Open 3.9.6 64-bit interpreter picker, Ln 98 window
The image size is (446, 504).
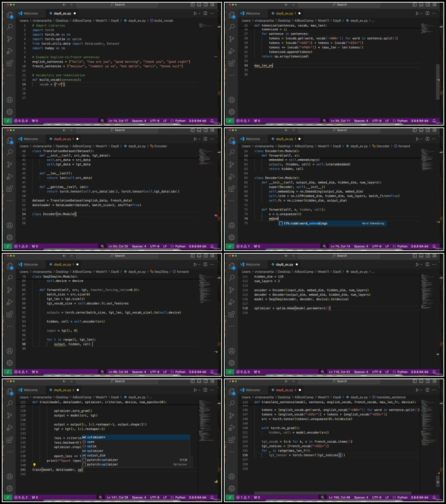[x=197, y=372]
